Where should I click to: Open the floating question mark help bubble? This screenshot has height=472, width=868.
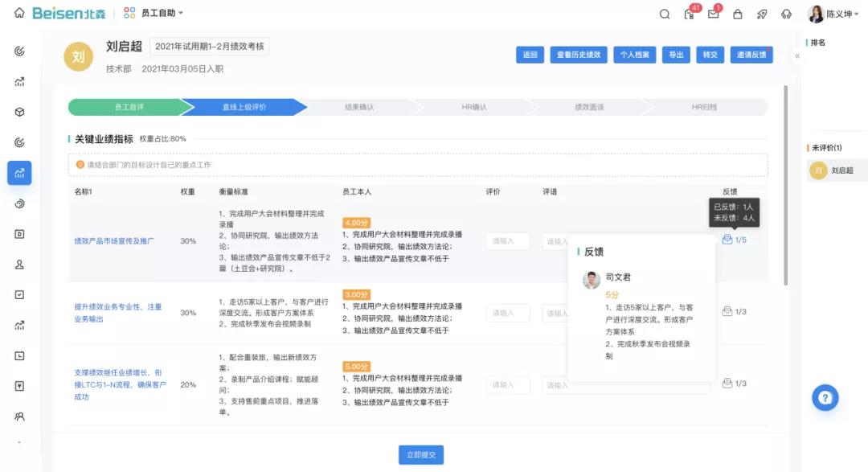tap(825, 397)
